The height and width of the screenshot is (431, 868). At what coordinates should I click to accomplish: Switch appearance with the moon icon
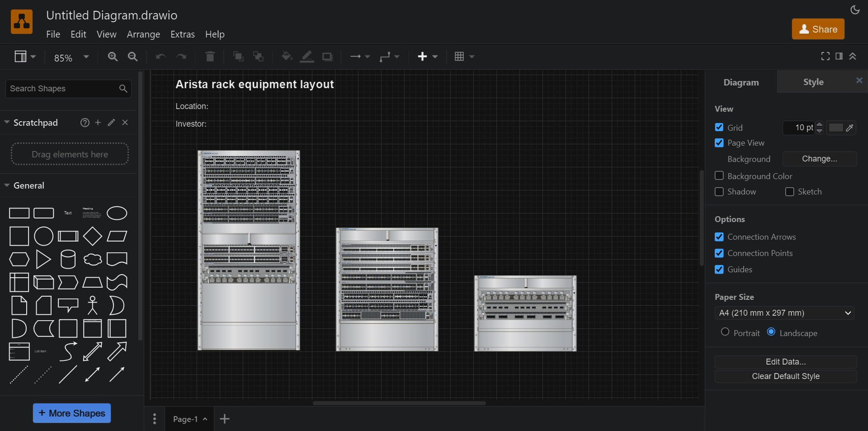click(x=855, y=10)
